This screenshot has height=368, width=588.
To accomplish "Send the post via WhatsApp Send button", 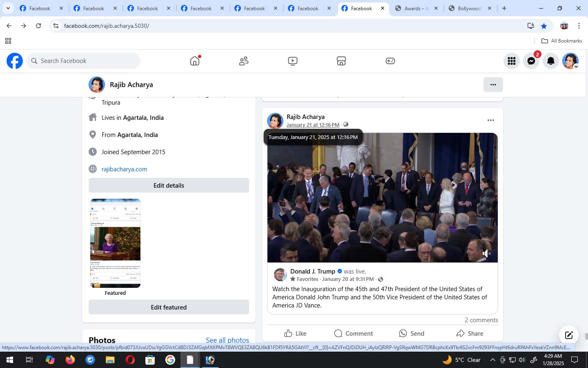I will click(412, 333).
